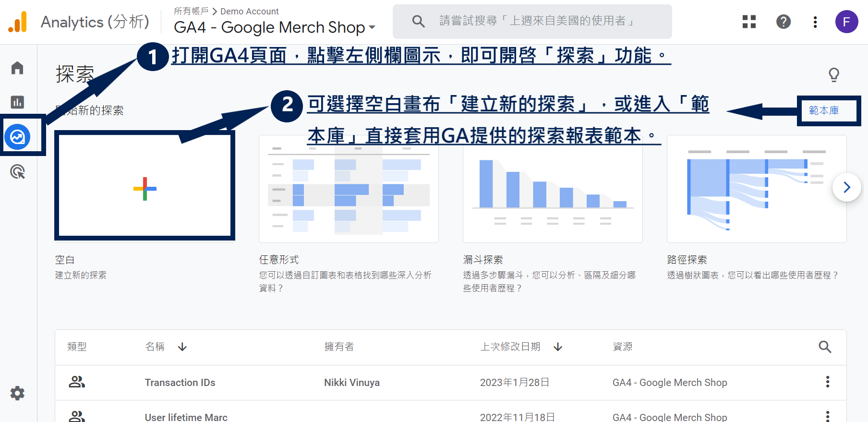Click shared icon of Transaction IDs row
This screenshot has width=868, height=422.
[77, 382]
